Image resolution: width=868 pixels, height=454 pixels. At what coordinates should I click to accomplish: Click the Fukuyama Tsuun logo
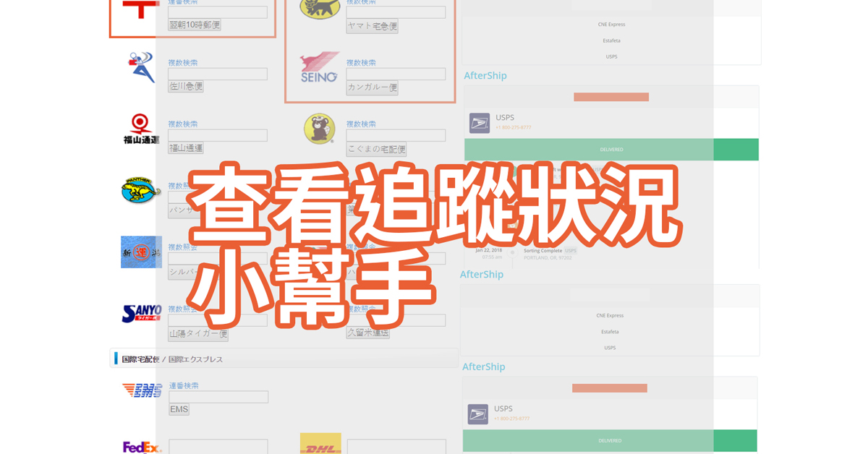click(x=141, y=129)
